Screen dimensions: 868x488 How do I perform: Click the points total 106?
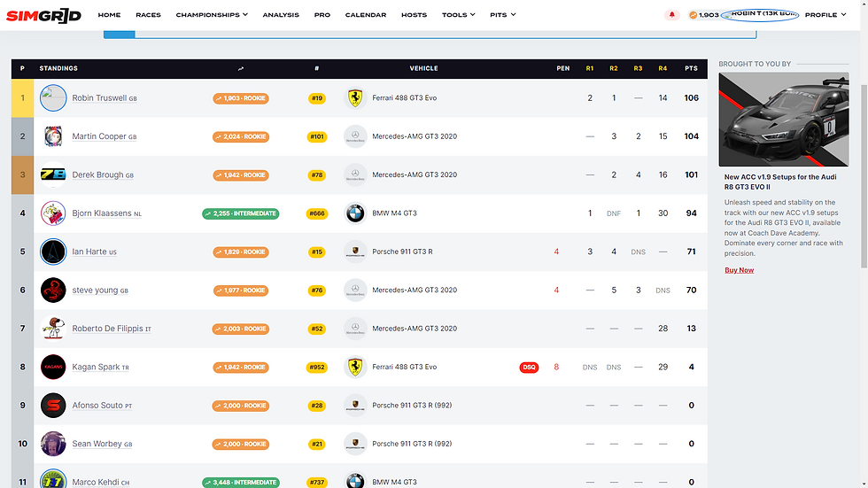point(691,98)
